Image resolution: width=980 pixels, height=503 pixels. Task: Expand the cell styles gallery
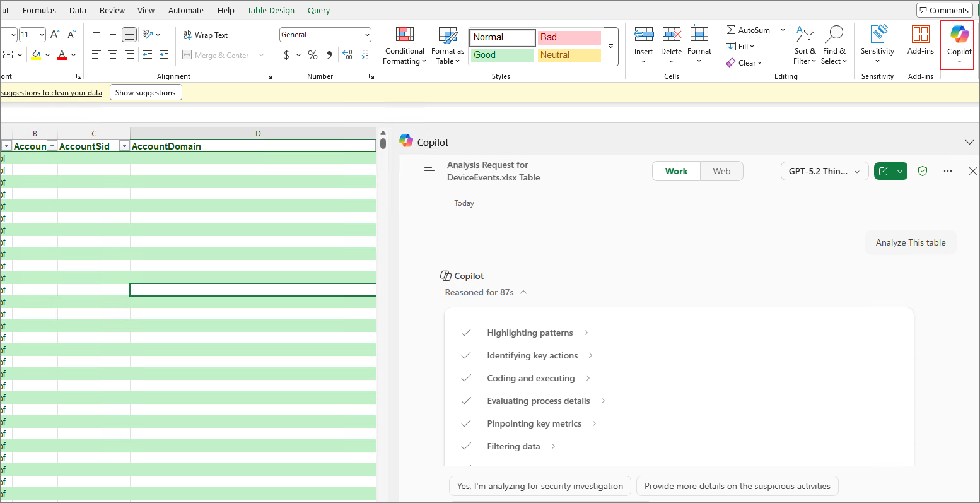tap(610, 47)
